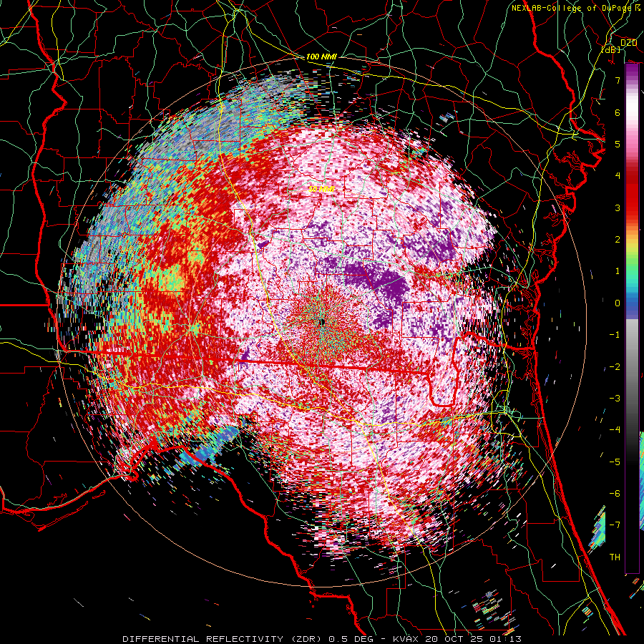
Task: Click the -3 dB scale label
Action: pos(615,398)
